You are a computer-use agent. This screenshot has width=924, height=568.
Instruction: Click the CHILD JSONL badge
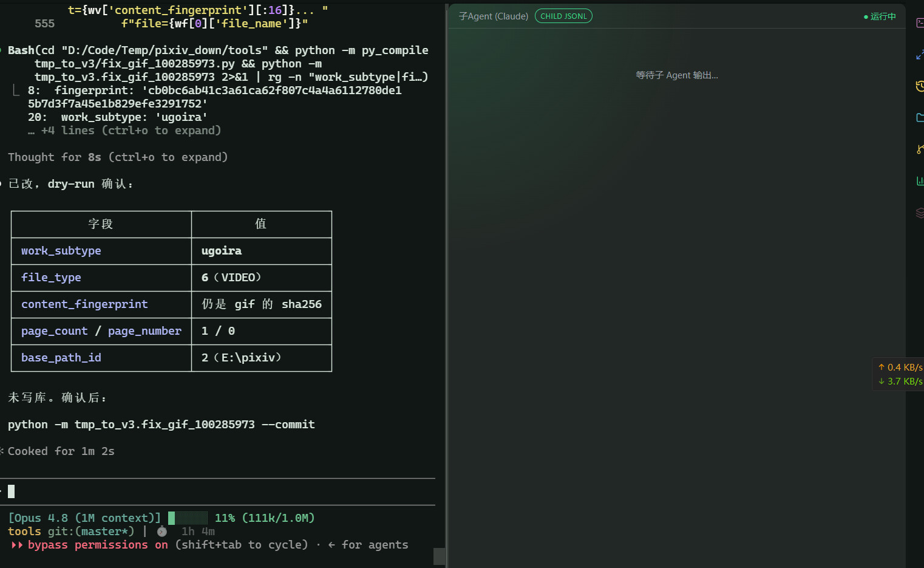click(x=563, y=16)
